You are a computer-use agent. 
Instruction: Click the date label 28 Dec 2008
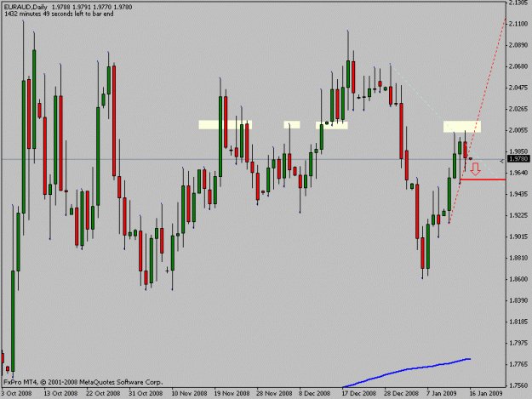pyautogui.click(x=402, y=394)
